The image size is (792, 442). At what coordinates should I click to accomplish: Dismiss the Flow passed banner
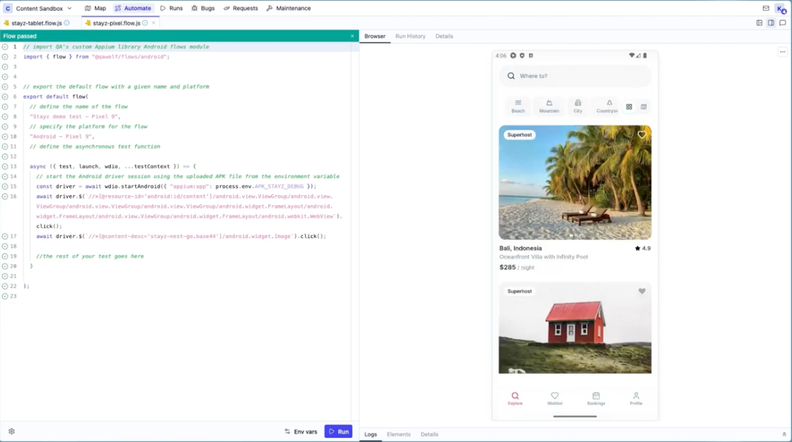(352, 36)
